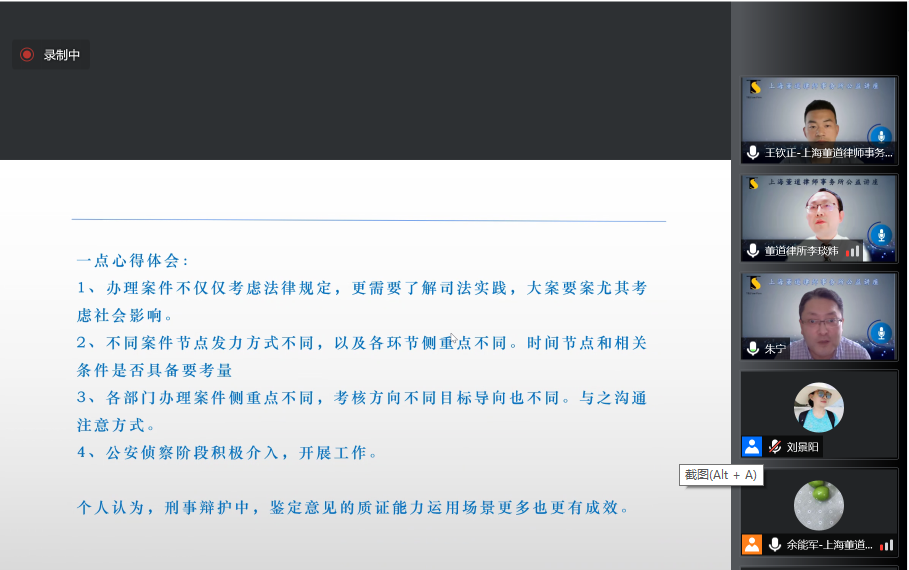Click name label 王钦正-上海董道律师事务...
Viewport: 909px width, 570px height.
point(828,153)
